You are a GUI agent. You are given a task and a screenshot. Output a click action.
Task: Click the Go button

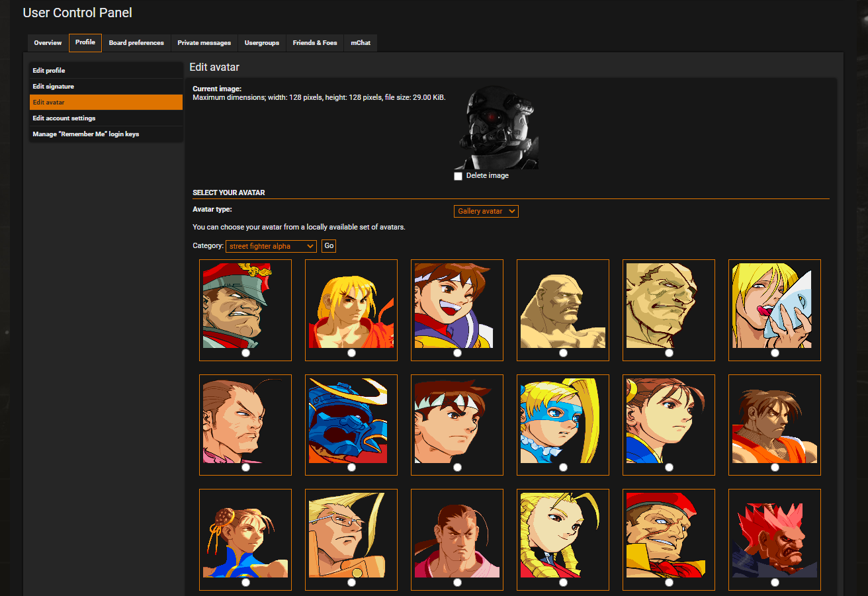[329, 246]
